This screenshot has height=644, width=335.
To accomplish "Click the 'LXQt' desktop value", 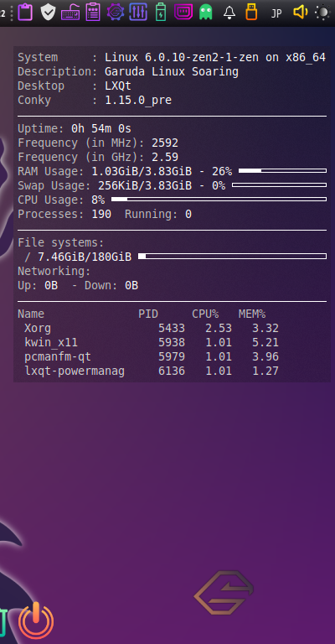I will click(x=118, y=86).
